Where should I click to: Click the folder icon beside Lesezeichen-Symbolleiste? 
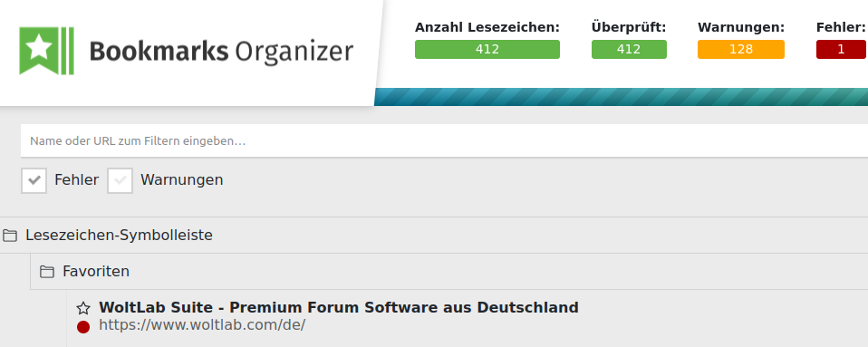[9, 236]
